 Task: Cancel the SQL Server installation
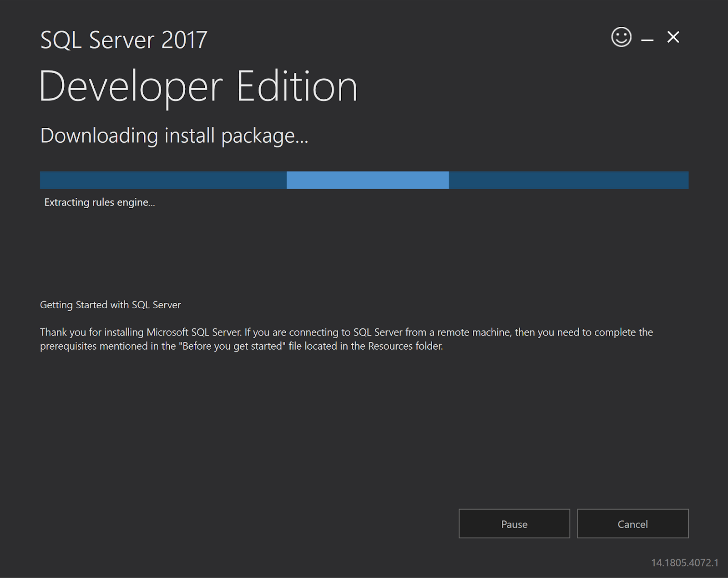point(632,524)
